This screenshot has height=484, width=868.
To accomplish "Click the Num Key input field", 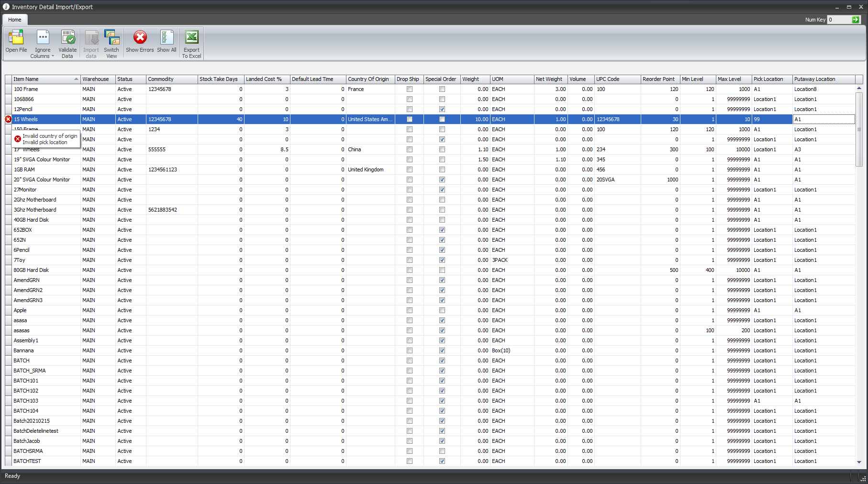I will point(839,20).
